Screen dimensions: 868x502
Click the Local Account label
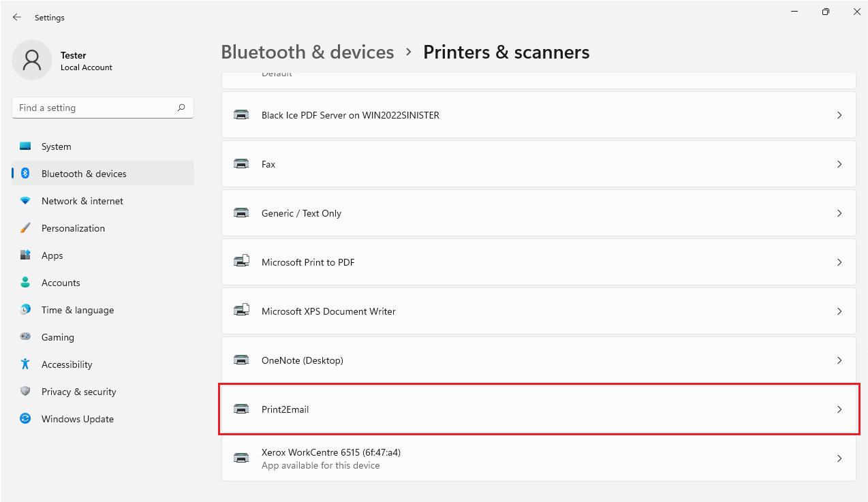pyautogui.click(x=87, y=67)
